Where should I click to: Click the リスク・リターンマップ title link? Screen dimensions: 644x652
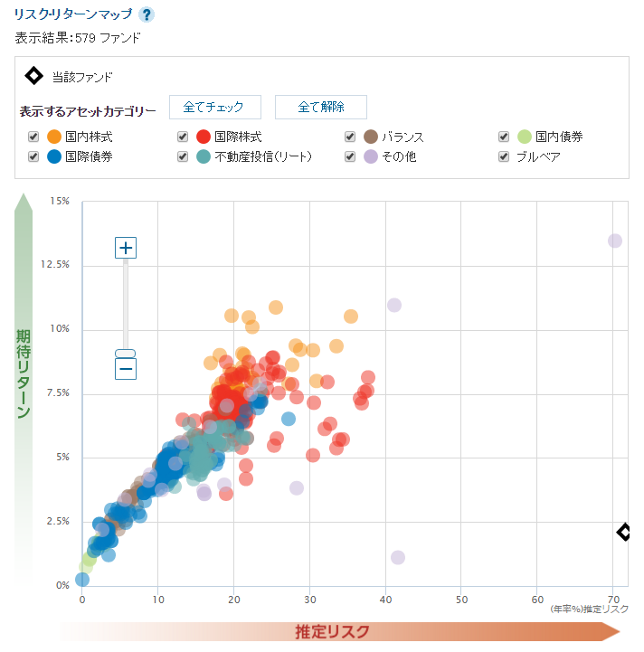pyautogui.click(x=73, y=14)
